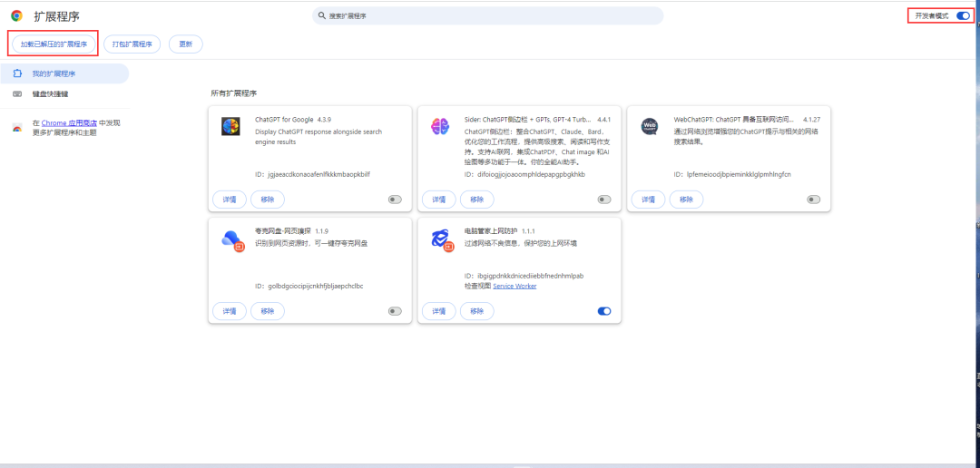
Task: Click 移除 for ChatGPT for Google
Action: pos(268,200)
